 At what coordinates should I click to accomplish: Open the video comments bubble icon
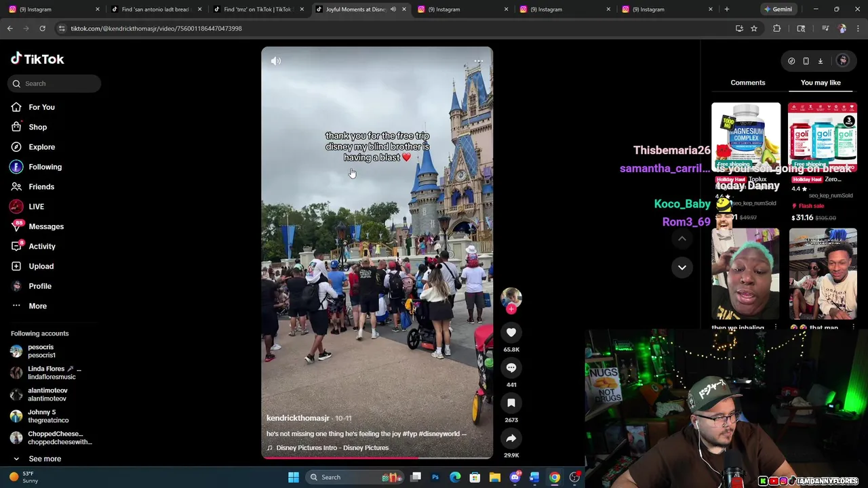(x=511, y=367)
